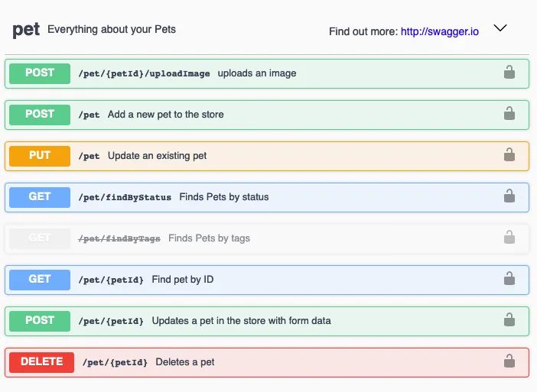Viewport: 537px width, 392px height.
Task: Expand the Deletes a pet operation row
Action: coord(185,362)
